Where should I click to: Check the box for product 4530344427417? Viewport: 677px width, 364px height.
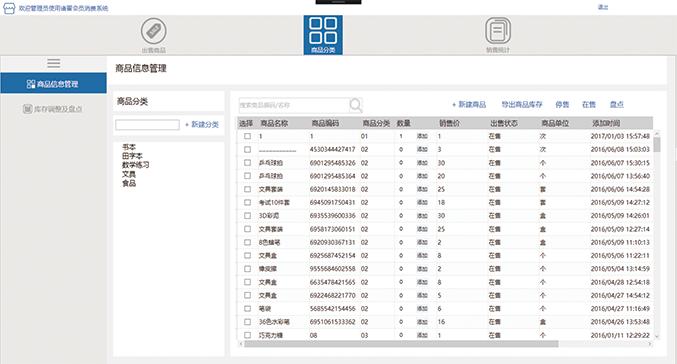pyautogui.click(x=247, y=149)
